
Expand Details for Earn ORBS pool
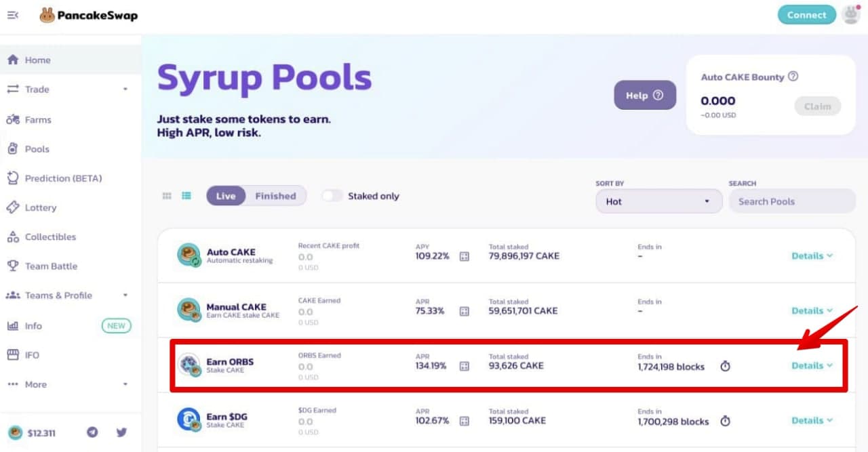pos(812,366)
